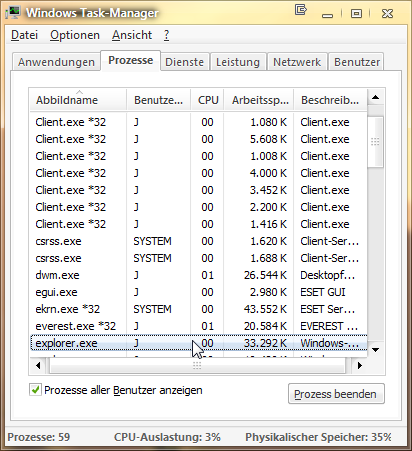Click the extra title bar button left of minimize
Viewport: 412px width, 451px height.
(x=301, y=10)
